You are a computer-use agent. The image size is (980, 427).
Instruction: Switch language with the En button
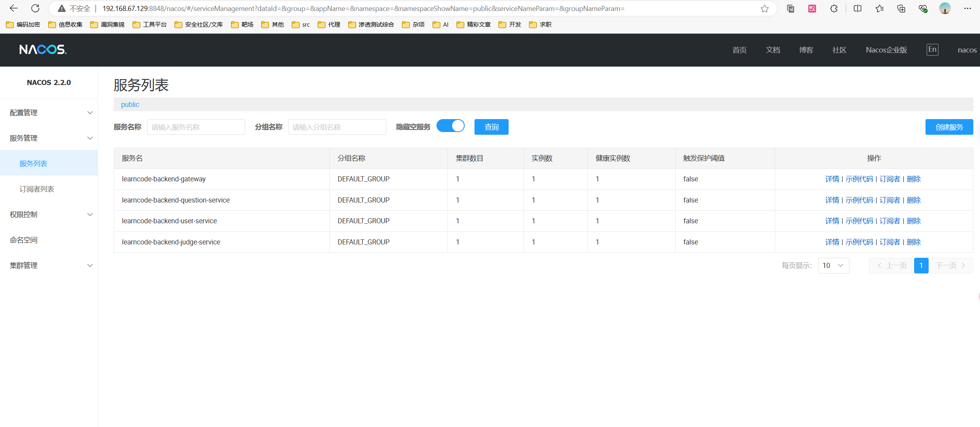[x=933, y=49]
